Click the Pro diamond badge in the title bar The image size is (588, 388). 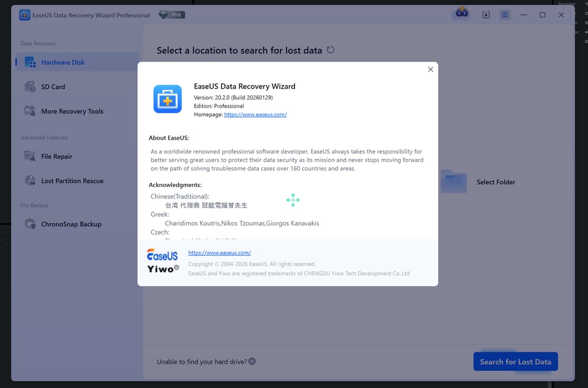coord(172,15)
